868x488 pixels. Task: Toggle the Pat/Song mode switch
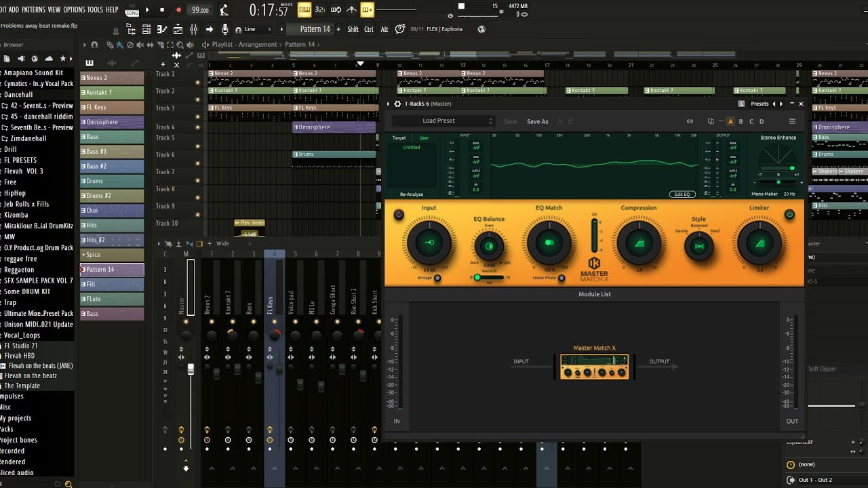[132, 10]
